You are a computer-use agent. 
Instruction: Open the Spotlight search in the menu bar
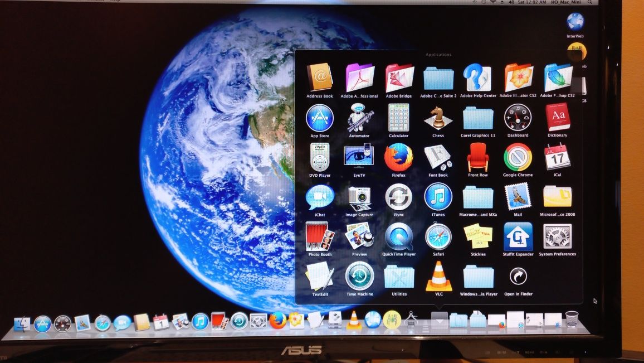(590, 2)
